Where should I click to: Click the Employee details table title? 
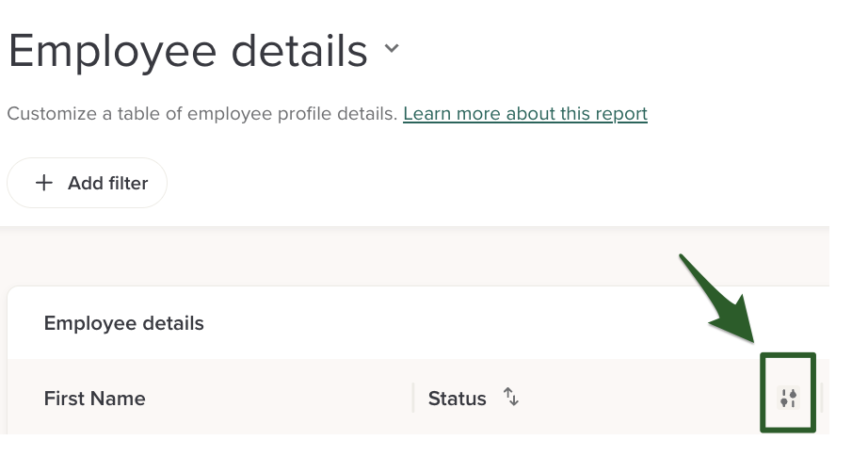tap(123, 323)
